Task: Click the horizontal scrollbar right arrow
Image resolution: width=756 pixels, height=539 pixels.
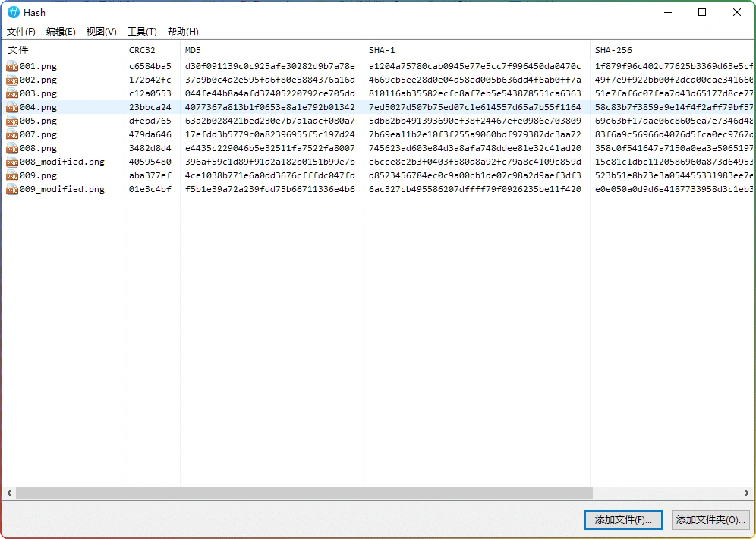Action: (x=747, y=493)
